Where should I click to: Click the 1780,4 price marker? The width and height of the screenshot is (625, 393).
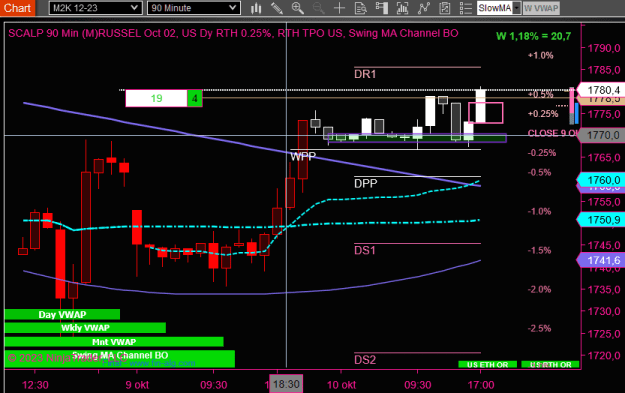pyautogui.click(x=601, y=90)
